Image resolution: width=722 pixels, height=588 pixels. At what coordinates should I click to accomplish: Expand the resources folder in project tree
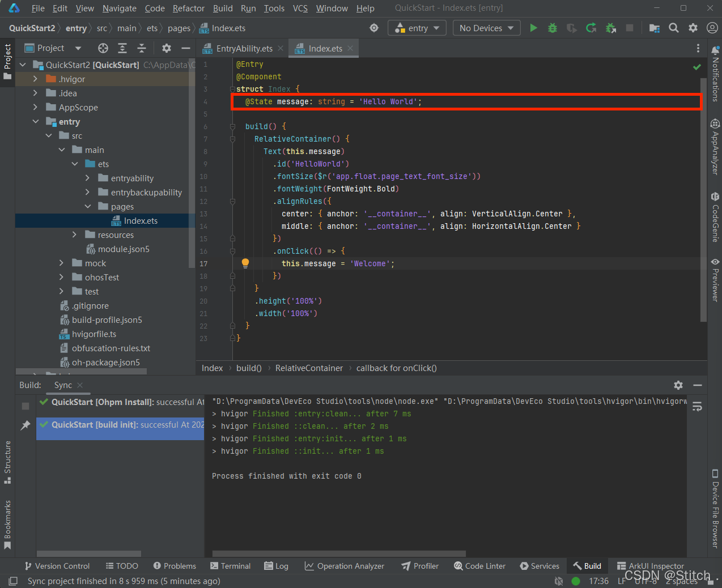74,235
